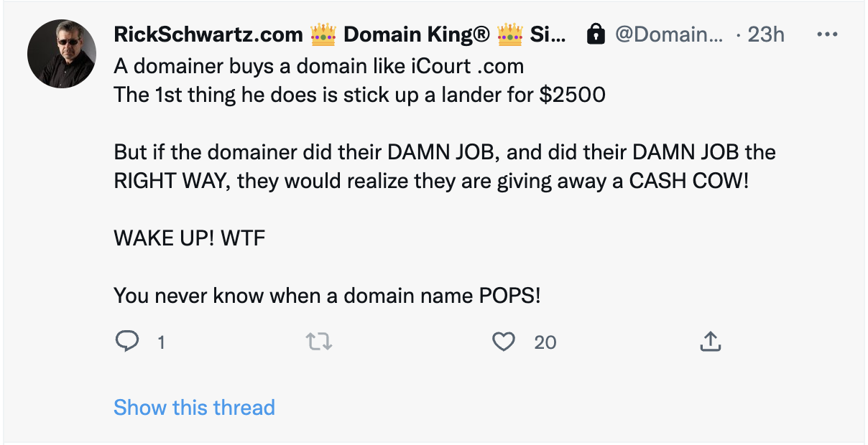Viewport: 868px width, 445px height.
Task: Click the retweet arrows icon
Action: click(320, 342)
